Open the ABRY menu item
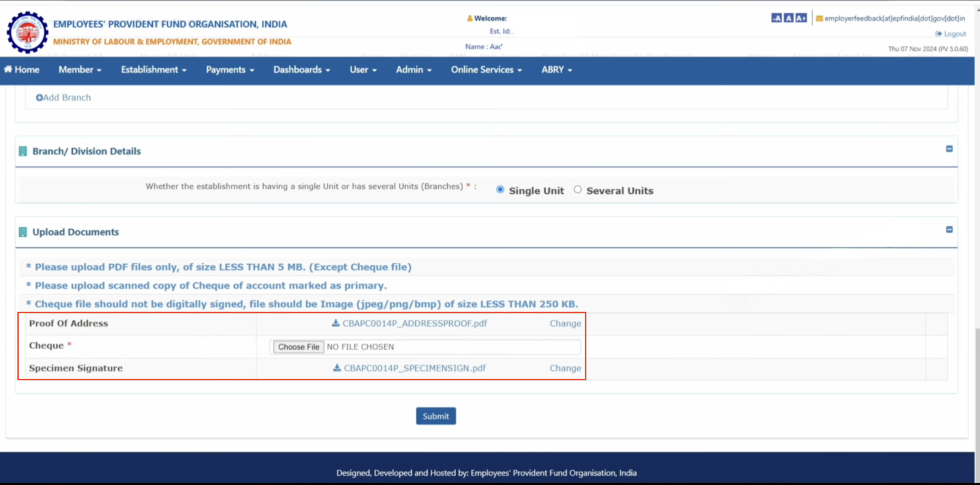The width and height of the screenshot is (980, 485). tap(557, 70)
